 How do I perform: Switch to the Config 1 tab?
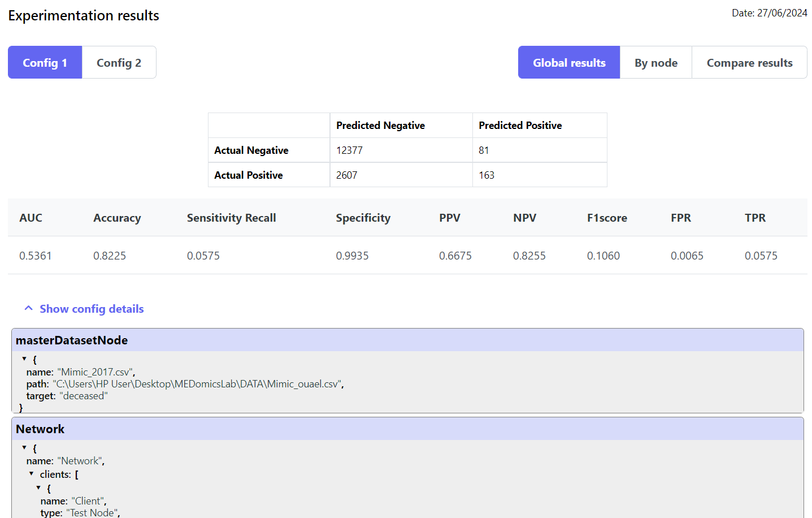click(x=45, y=63)
